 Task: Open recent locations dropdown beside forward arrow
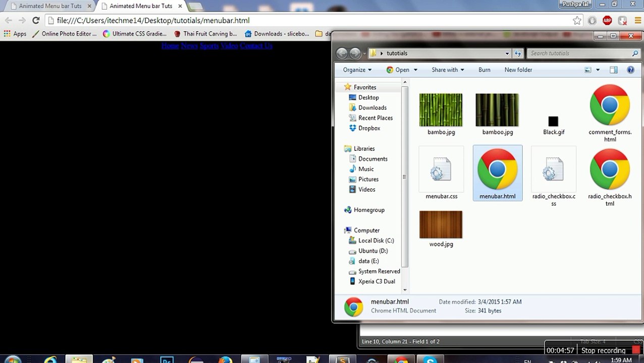[364, 54]
